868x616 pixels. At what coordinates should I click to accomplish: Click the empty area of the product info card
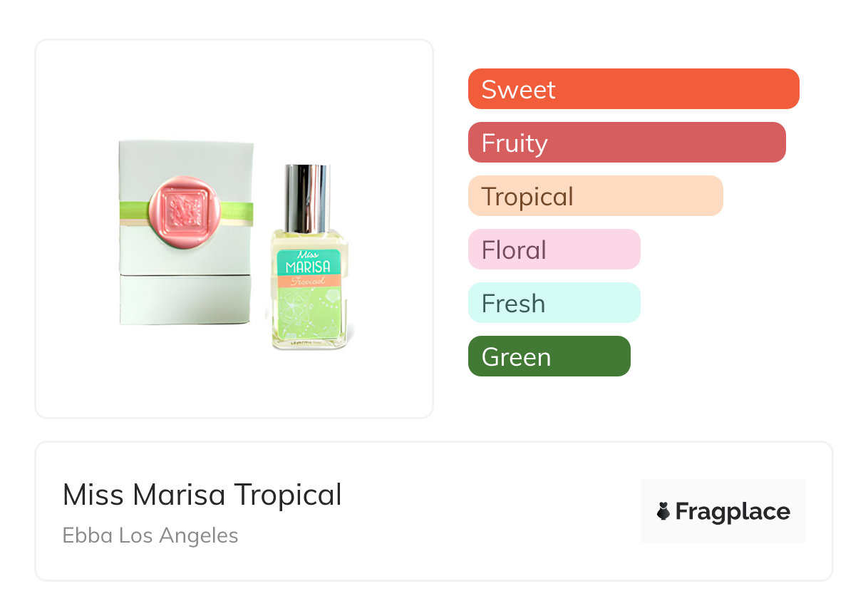(x=485, y=513)
